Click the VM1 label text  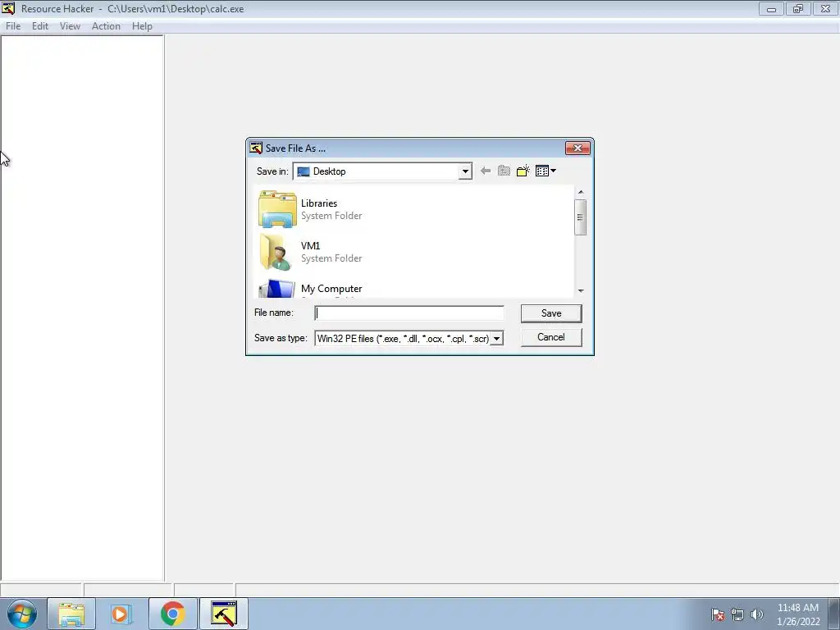310,245
